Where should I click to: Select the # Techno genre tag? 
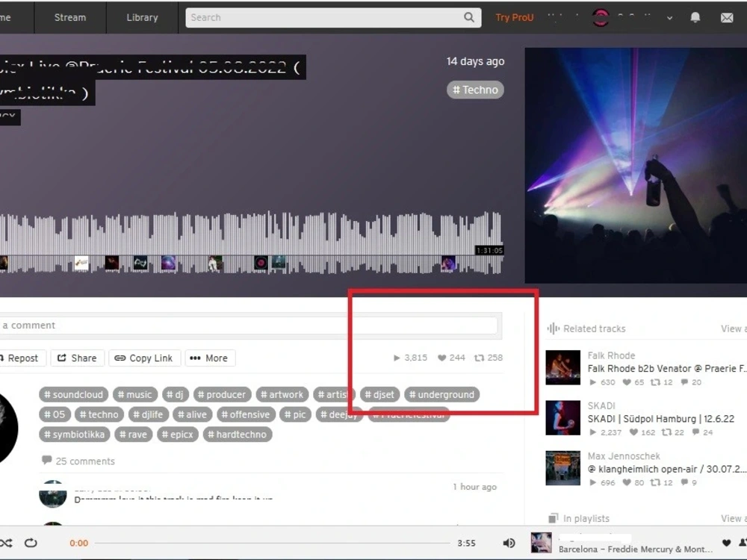pos(475,90)
